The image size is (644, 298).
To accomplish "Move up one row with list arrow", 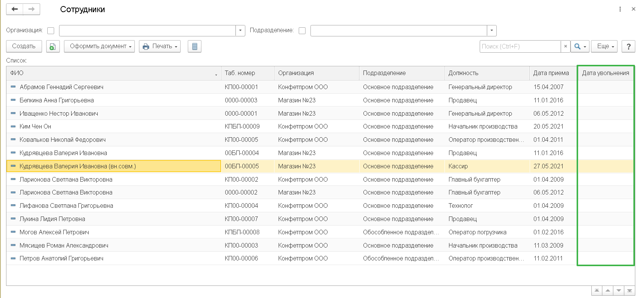I will [608, 291].
